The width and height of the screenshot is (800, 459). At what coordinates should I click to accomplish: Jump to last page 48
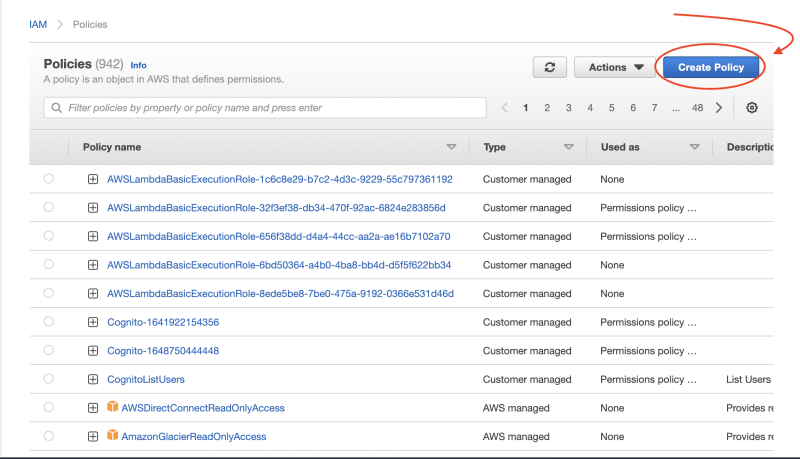click(697, 108)
